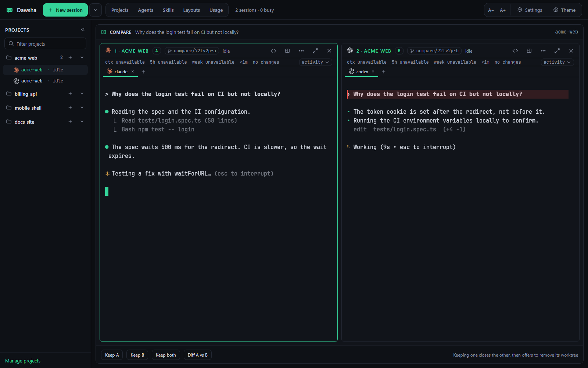Screen dimensions: 588x368
Task: Open the New session dropdown arrow
Action: (x=96, y=10)
